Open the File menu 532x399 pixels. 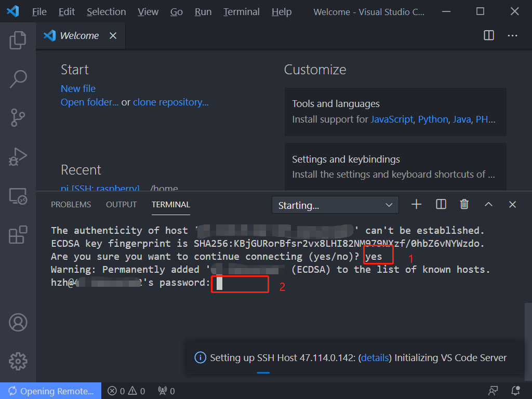(x=39, y=12)
